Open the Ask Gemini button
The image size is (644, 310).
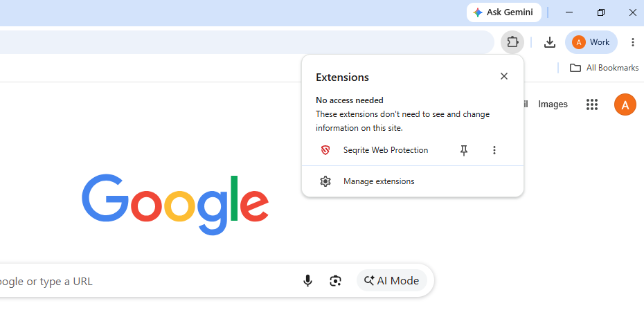pyautogui.click(x=503, y=12)
